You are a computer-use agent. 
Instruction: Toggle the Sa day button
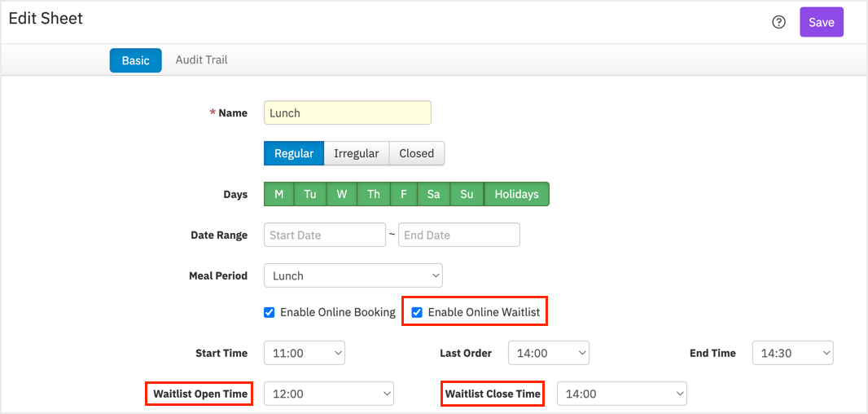(x=434, y=194)
